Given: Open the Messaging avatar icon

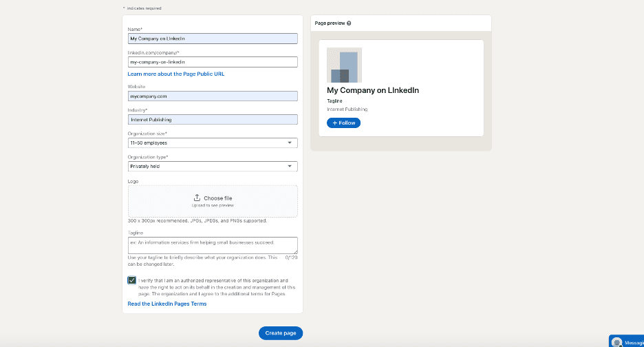Looking at the screenshot, I should click(x=616, y=342).
